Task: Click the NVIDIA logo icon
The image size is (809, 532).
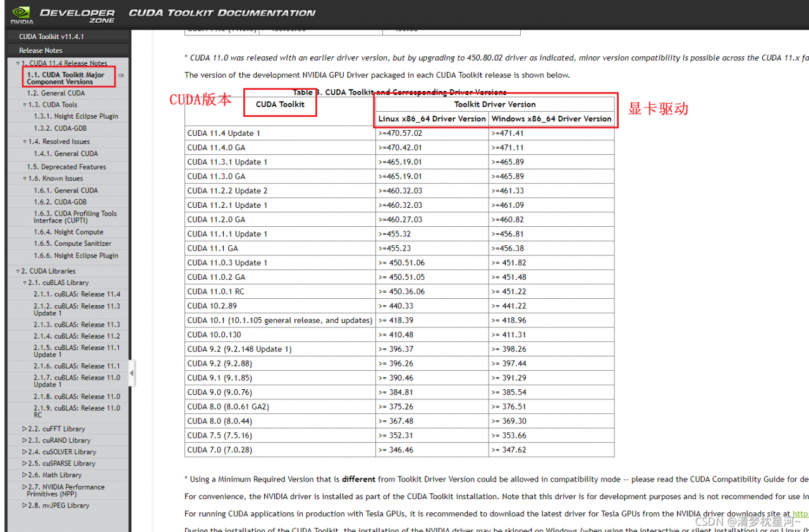Action: [21, 14]
